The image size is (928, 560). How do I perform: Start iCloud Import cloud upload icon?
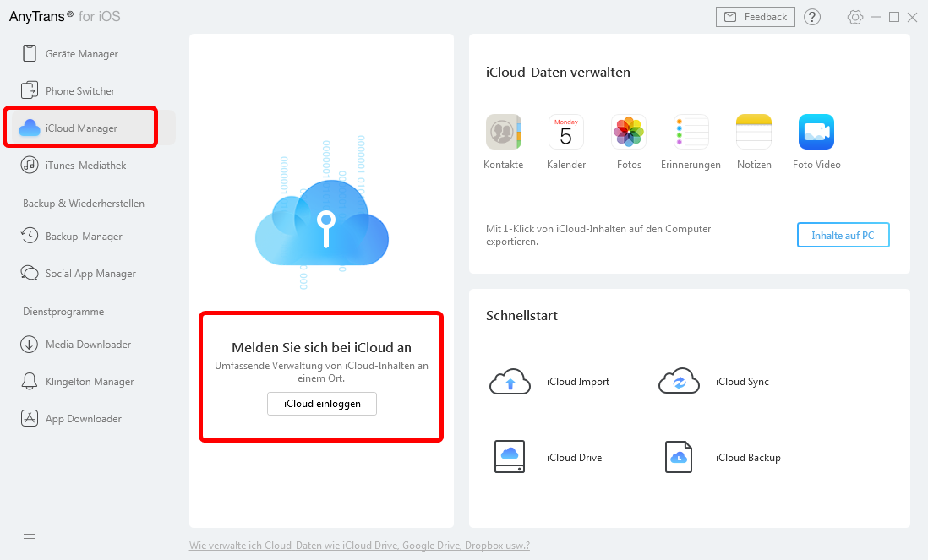[510, 382]
